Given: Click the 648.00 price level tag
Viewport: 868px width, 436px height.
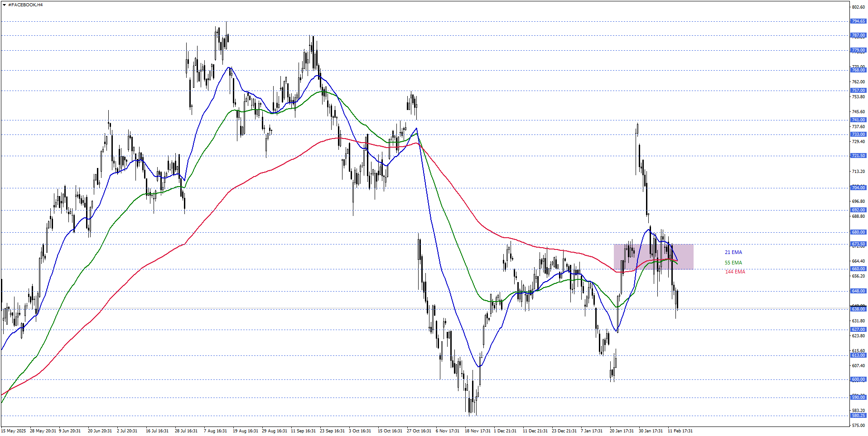Looking at the screenshot, I should point(858,291).
